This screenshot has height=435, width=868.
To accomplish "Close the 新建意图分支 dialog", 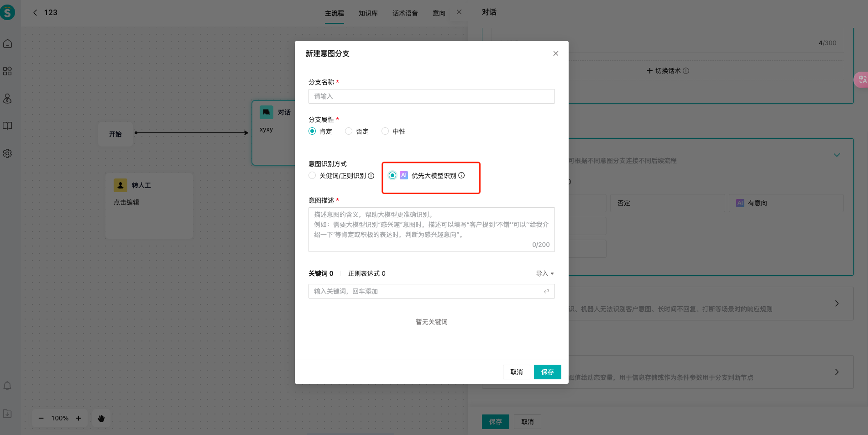I will [556, 53].
